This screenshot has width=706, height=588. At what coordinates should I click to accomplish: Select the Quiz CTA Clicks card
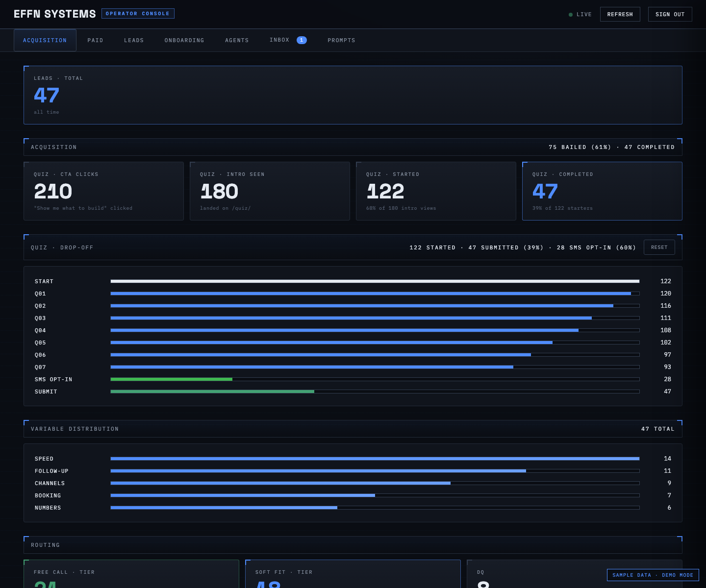tap(103, 191)
